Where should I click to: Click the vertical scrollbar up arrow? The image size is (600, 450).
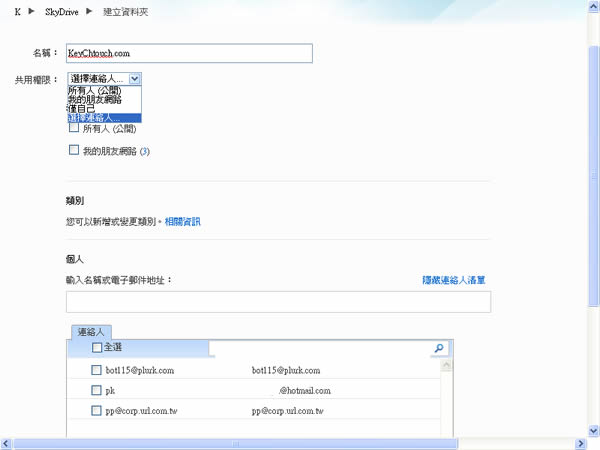593,6
